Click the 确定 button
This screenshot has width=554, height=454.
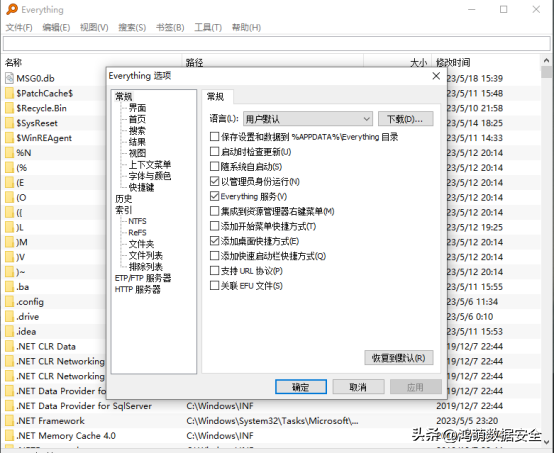[301, 387]
